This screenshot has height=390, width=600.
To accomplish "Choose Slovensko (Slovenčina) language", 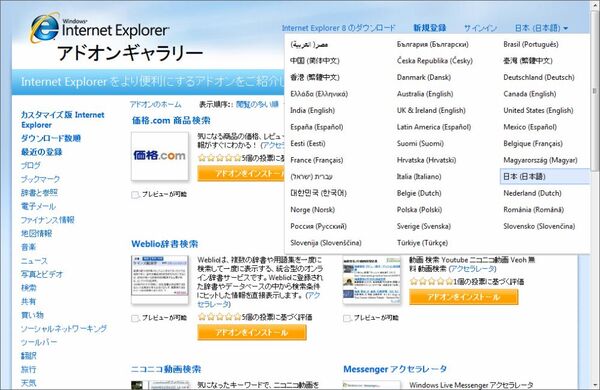I will (x=539, y=226).
